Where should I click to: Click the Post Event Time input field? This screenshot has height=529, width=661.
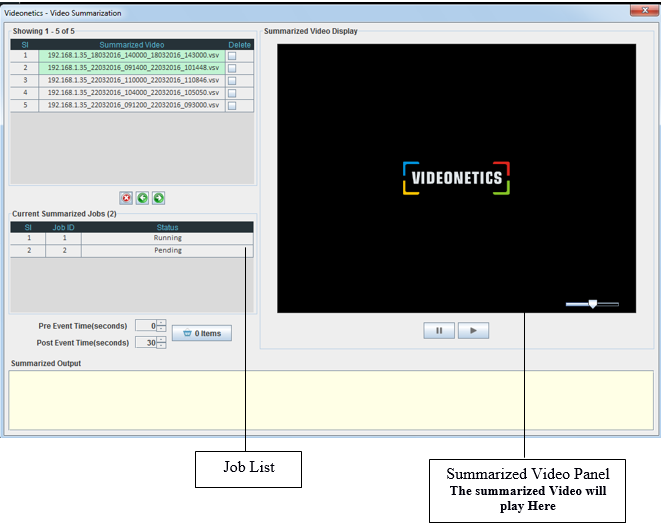pyautogui.click(x=146, y=343)
